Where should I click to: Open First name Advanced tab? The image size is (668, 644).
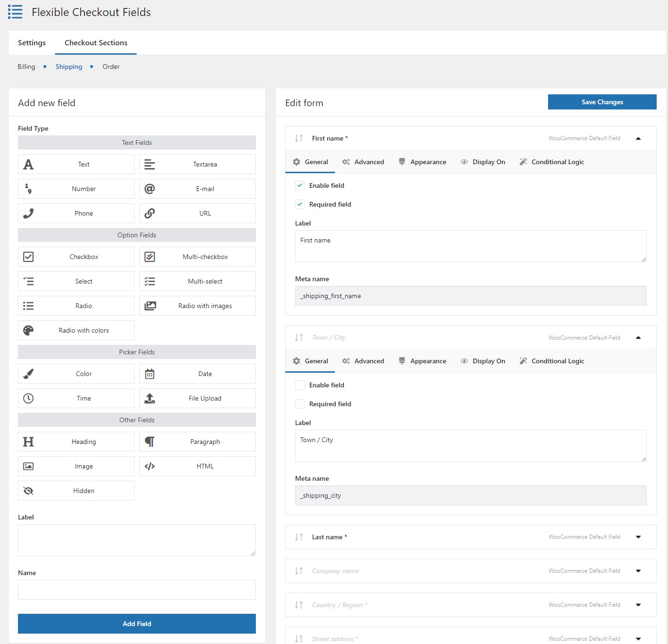pos(363,162)
